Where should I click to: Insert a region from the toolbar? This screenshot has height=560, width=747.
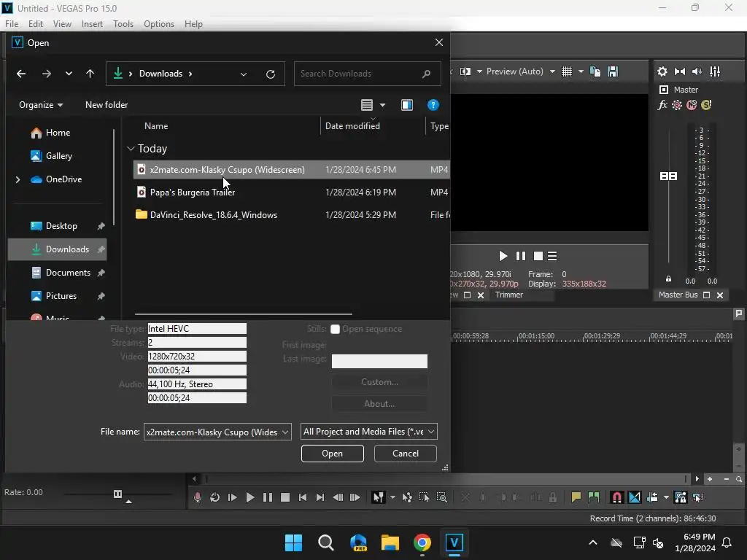point(594,497)
